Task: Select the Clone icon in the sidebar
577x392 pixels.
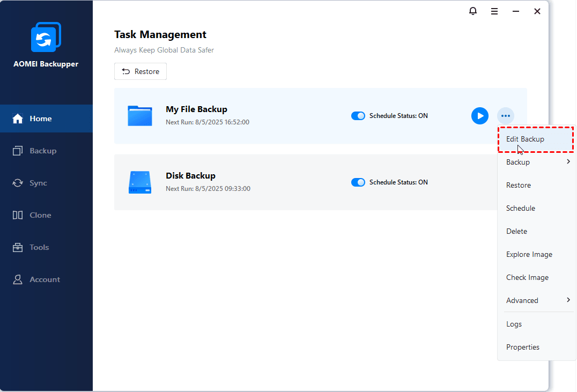Action: [x=19, y=215]
